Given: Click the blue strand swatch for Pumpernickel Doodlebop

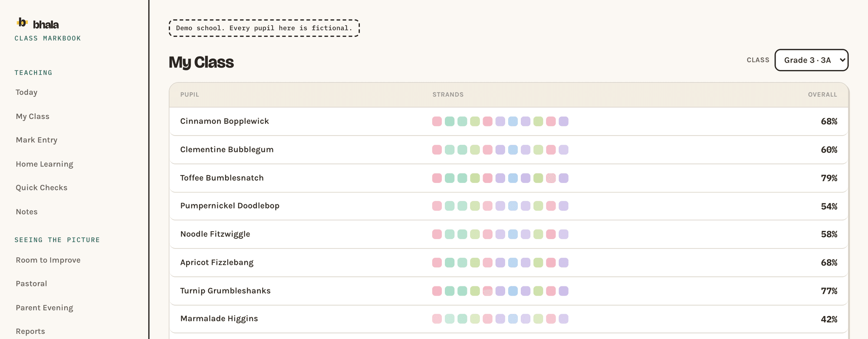Looking at the screenshot, I should tap(513, 206).
